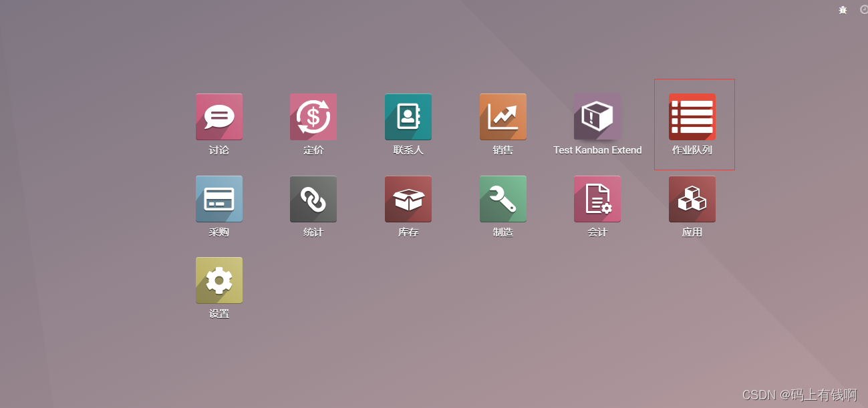Click the 应用 text label
Image resolution: width=868 pixels, height=408 pixels.
click(692, 232)
